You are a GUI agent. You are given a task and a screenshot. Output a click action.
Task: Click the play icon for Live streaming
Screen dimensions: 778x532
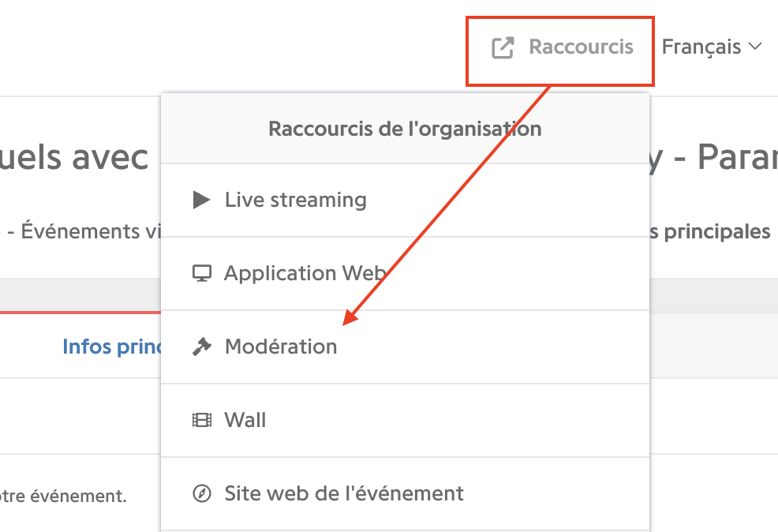point(201,200)
